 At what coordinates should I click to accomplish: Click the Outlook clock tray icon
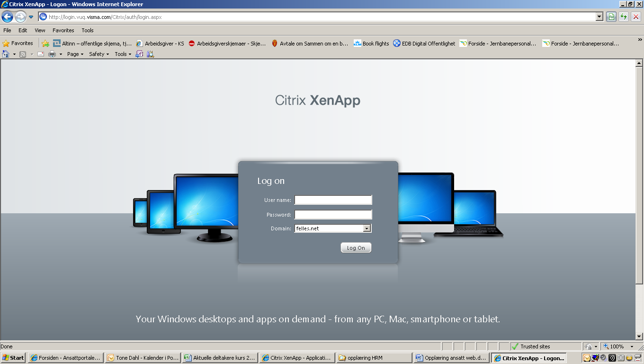point(587,358)
